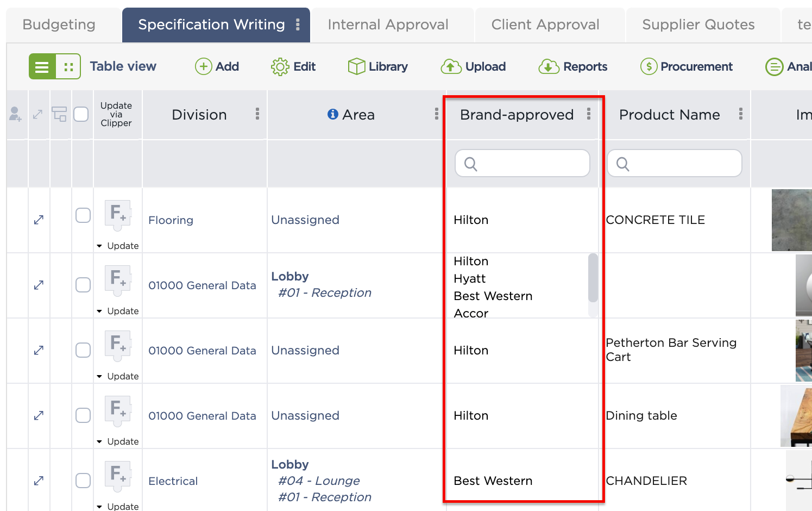
Task: Open the Update dropdown on the Flooring row
Action: [x=117, y=246]
